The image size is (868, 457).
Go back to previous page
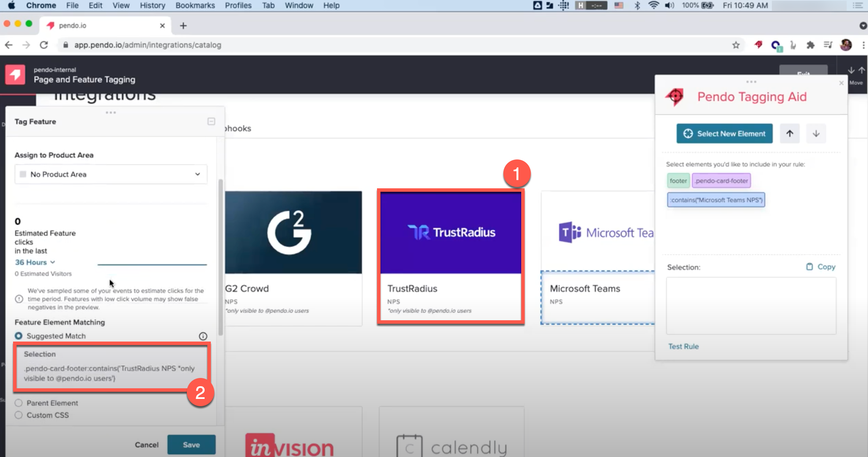tap(9, 45)
